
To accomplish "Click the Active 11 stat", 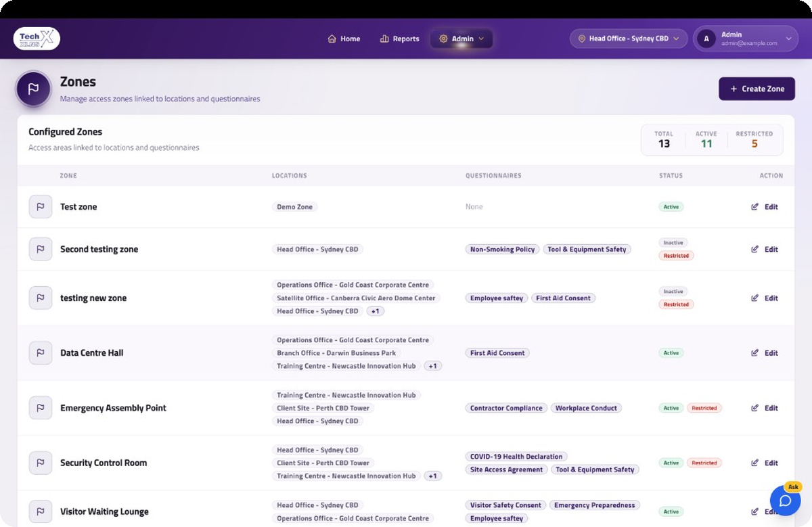I will tap(706, 139).
